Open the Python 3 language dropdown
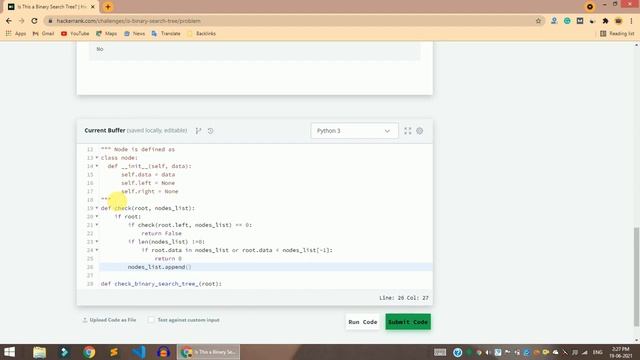This screenshot has height=360, width=640. 354,131
